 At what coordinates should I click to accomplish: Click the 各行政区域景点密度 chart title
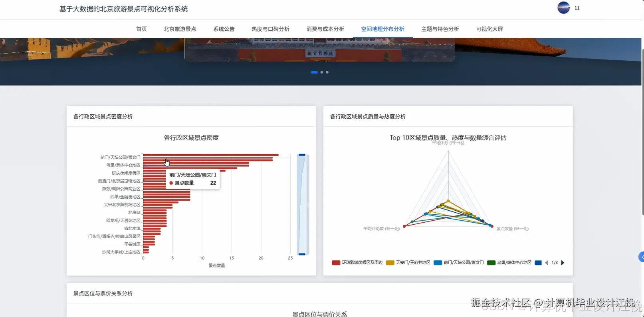pos(191,138)
